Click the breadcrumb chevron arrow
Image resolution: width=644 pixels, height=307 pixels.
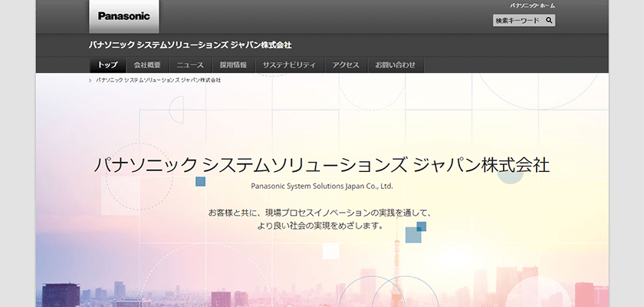(x=90, y=81)
